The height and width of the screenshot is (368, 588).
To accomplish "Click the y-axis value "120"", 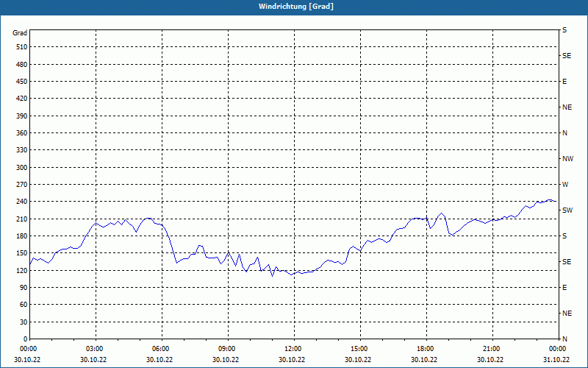I will point(22,270).
